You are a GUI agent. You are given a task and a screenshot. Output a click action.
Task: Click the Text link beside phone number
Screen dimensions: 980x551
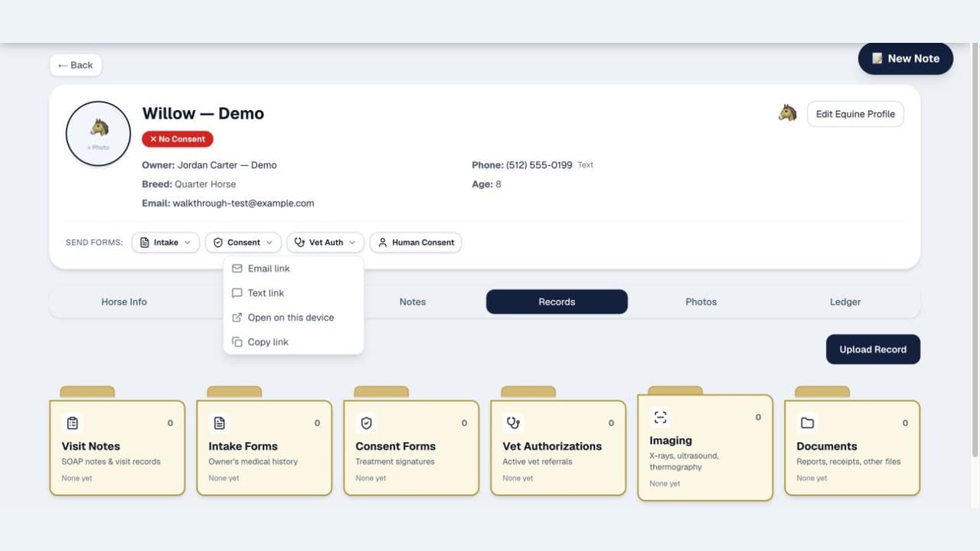[586, 165]
